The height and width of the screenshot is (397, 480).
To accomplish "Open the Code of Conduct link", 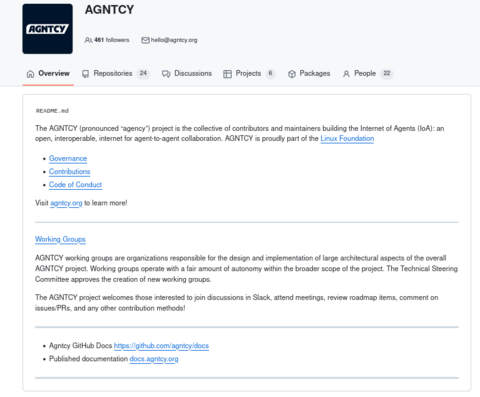I will pyautogui.click(x=75, y=185).
